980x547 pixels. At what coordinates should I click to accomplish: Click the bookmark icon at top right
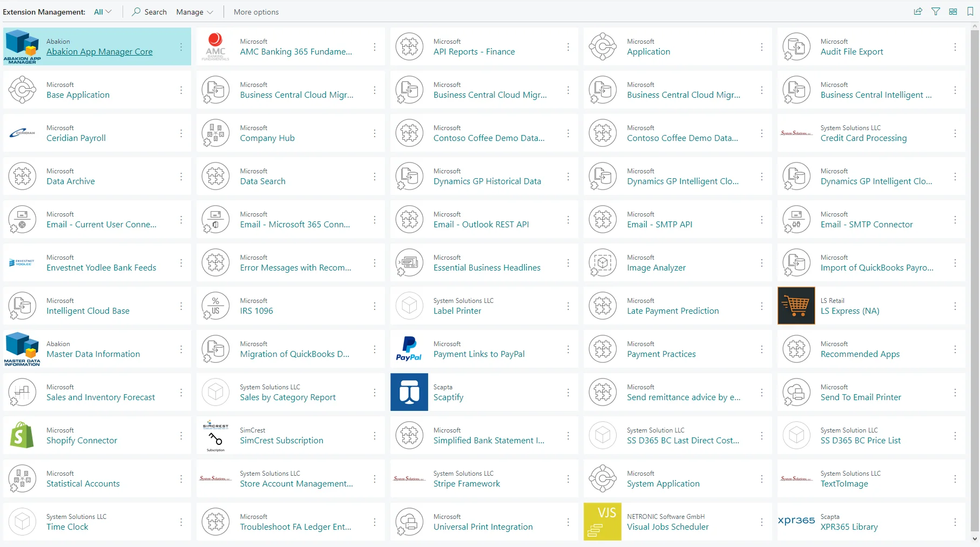[x=970, y=11]
